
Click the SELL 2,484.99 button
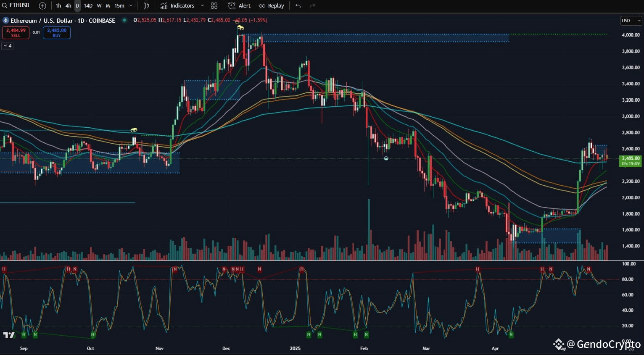[x=16, y=33]
